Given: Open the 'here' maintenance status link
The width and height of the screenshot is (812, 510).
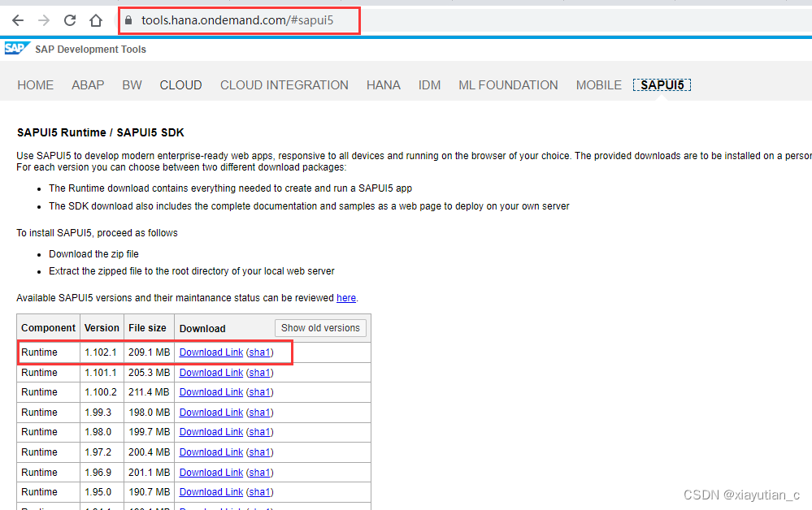Looking at the screenshot, I should (346, 298).
